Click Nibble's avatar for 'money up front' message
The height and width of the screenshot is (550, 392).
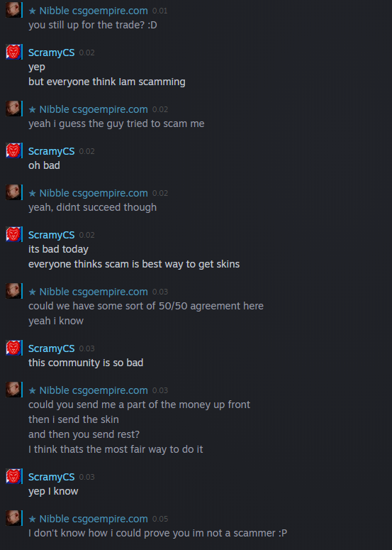coord(13,390)
